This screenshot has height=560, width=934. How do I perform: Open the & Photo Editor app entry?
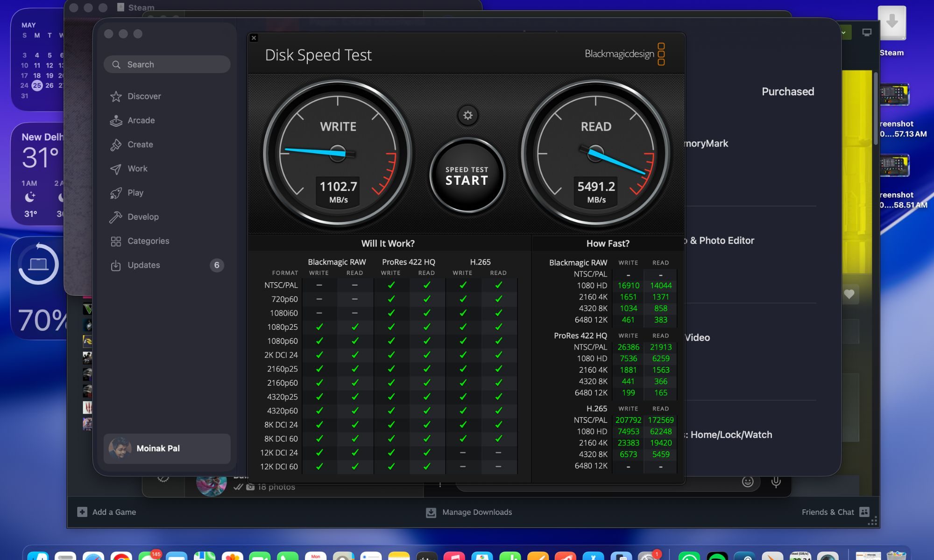719,240
